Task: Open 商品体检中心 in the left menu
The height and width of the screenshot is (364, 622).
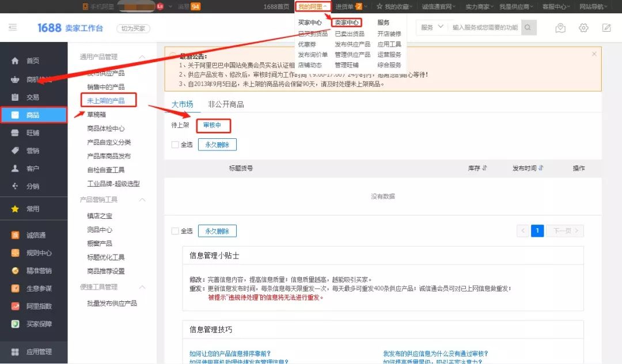Action: click(106, 128)
